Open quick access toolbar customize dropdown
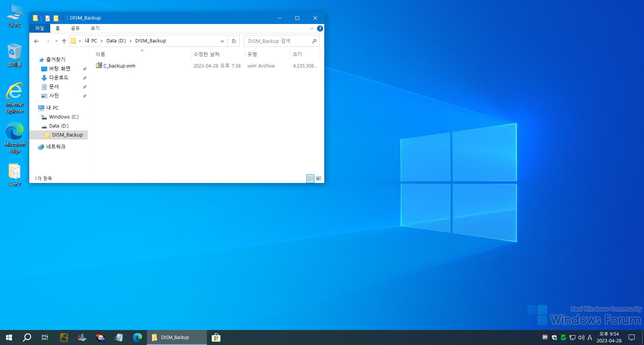Screen dimensions: 644x345 coord(63,18)
